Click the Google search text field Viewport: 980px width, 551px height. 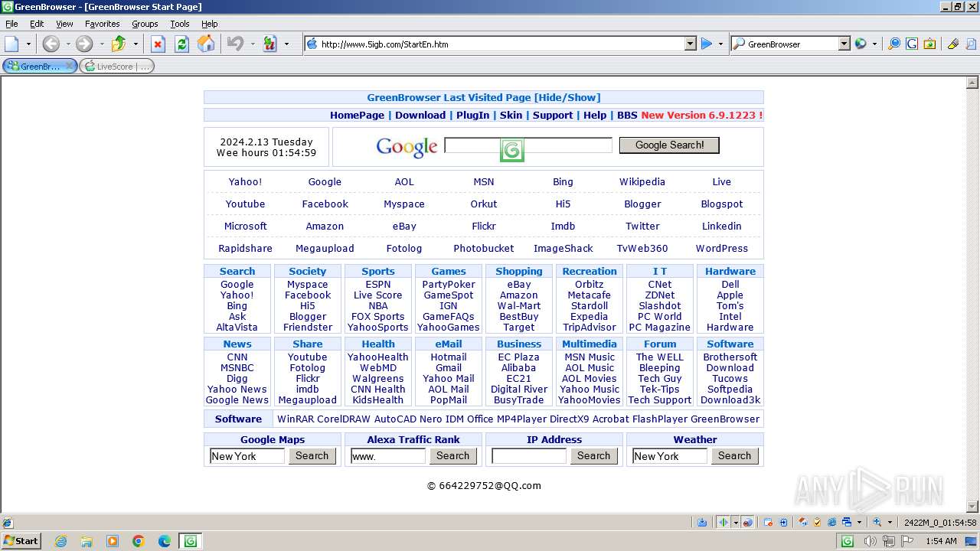coord(528,145)
